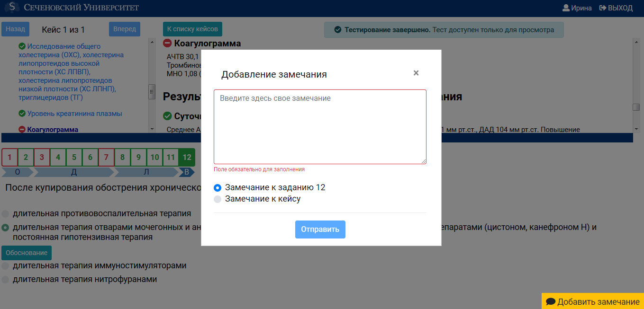Click the exit door icon for ВЫХОД
Screen dimensions: 644x309
[x=603, y=8]
